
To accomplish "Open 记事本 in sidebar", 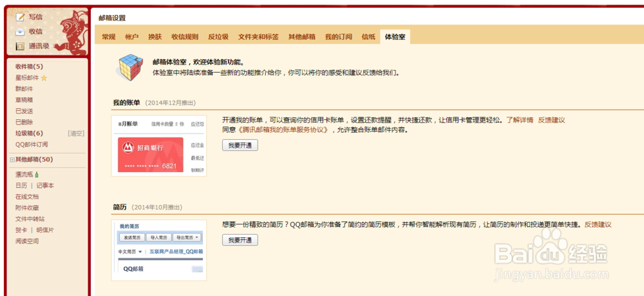I will (45, 186).
